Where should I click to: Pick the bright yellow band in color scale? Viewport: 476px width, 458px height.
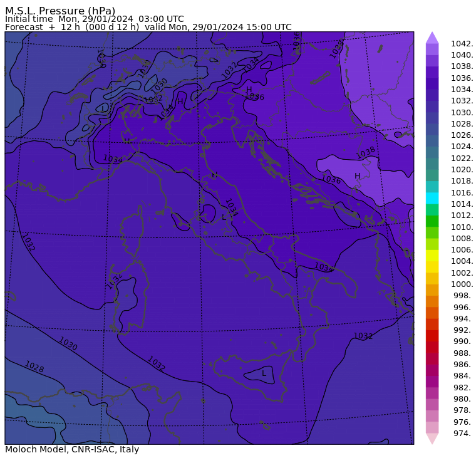(x=432, y=256)
